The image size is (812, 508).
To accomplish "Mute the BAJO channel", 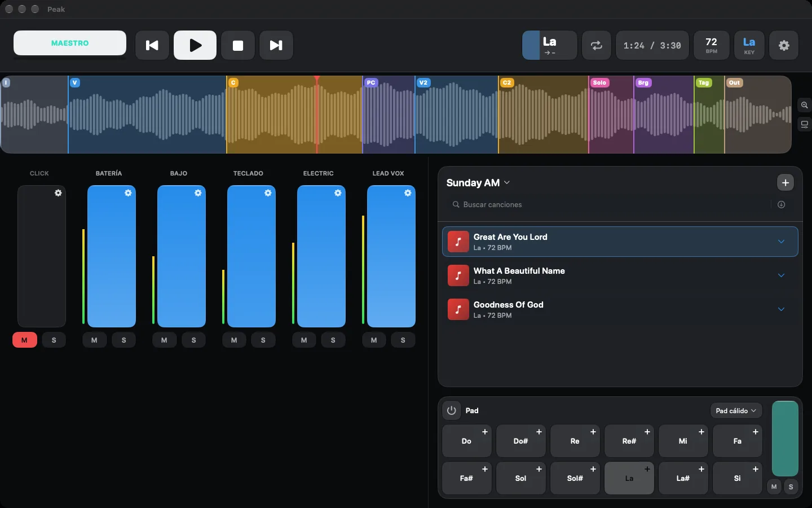I will 164,340.
